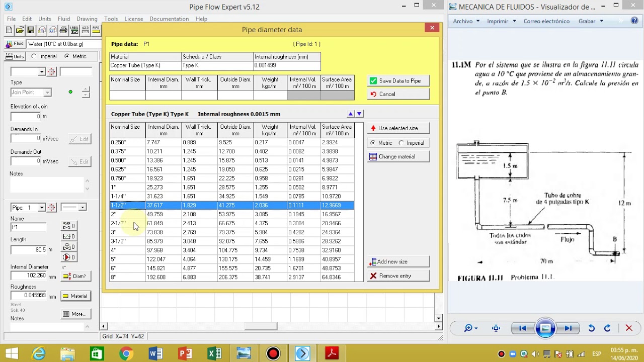The height and width of the screenshot is (362, 644).
Task: Select the 2-1/2" row in size table
Action: pos(232,223)
